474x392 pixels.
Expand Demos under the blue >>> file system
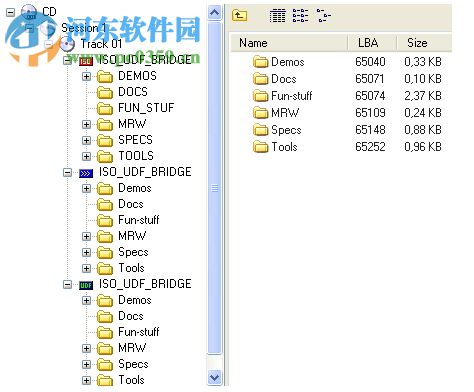pos(86,189)
